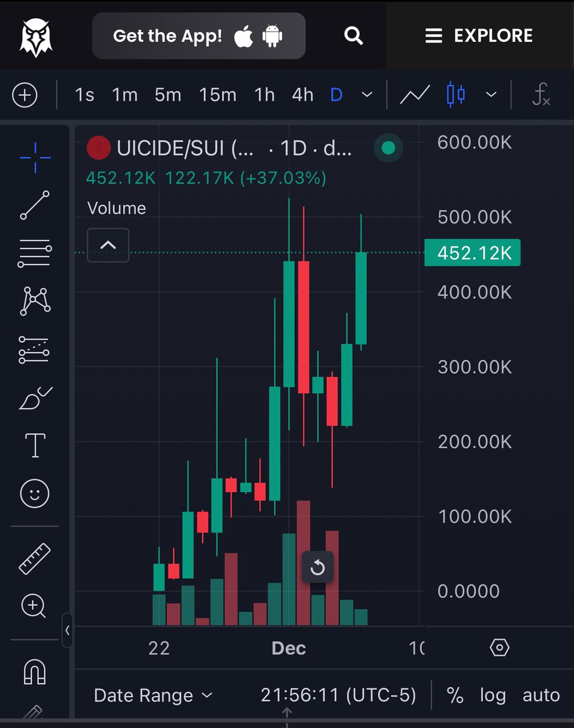Click the latest green candlestick
The height and width of the screenshot is (728, 574).
click(361, 298)
